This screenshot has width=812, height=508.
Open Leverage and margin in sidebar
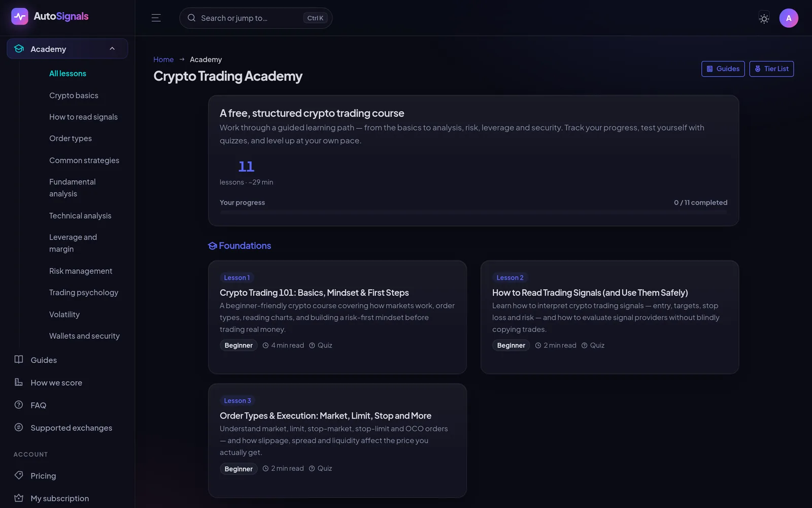(73, 243)
